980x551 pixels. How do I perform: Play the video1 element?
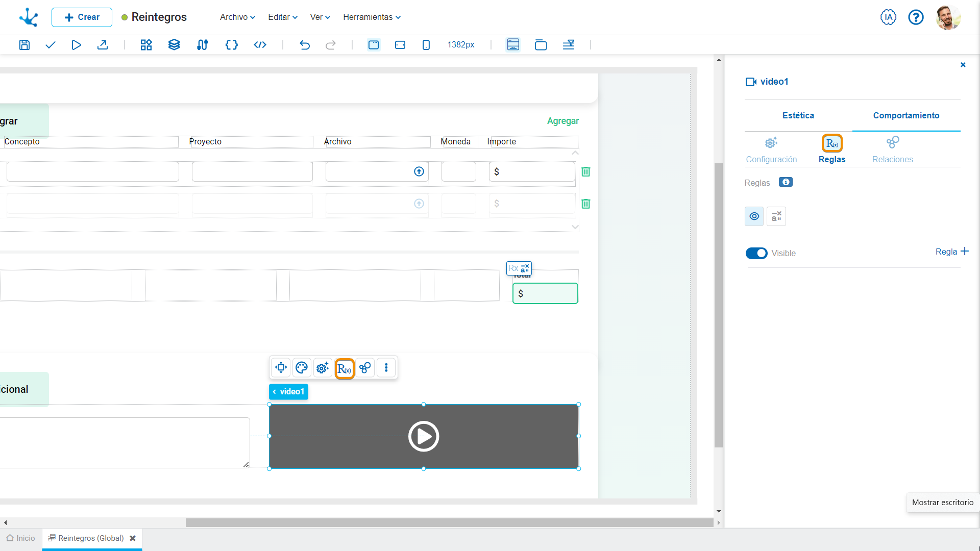coord(424,436)
